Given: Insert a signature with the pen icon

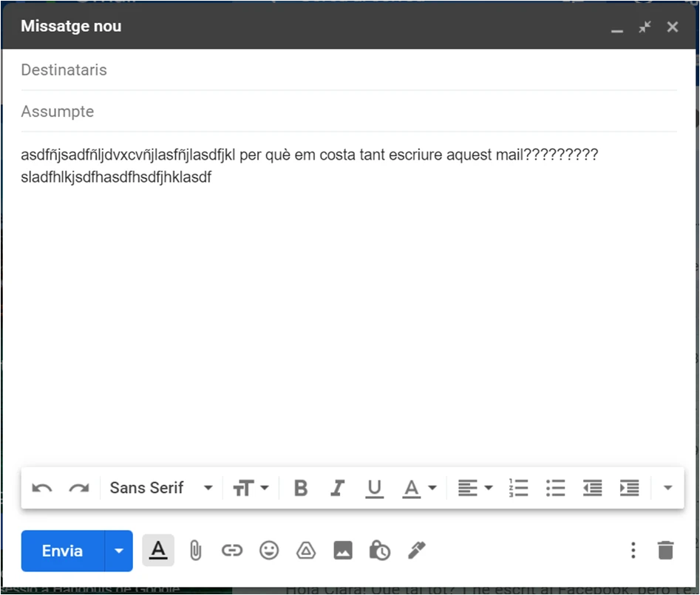Looking at the screenshot, I should click(x=417, y=551).
